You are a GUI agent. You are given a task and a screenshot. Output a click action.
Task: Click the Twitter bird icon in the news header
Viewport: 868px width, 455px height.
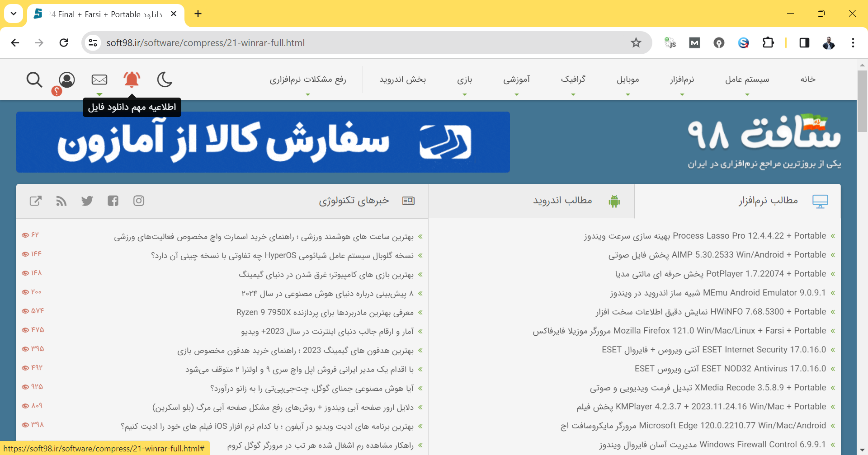tap(87, 201)
